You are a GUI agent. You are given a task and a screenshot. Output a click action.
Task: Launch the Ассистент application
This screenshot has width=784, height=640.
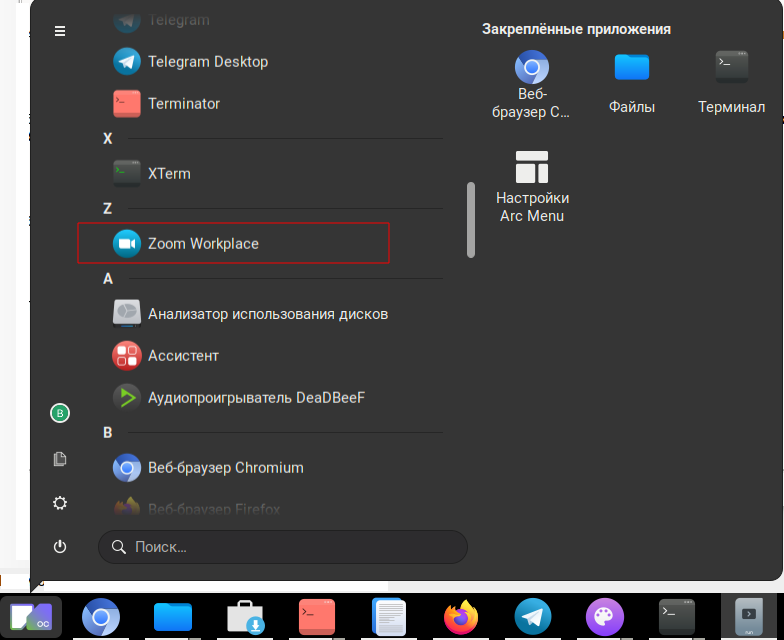tap(183, 356)
